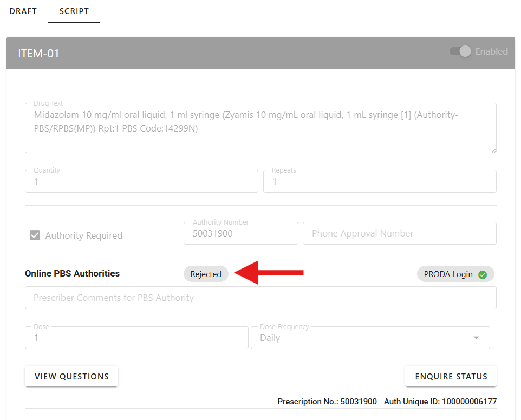Image resolution: width=521 pixels, height=420 pixels.
Task: Select the Repeats input field
Action: tap(379, 182)
